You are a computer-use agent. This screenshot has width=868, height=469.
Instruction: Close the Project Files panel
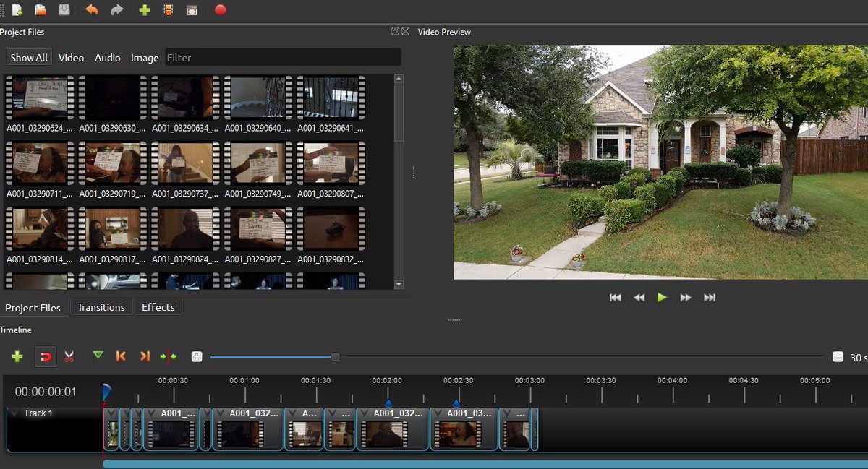[x=405, y=31]
